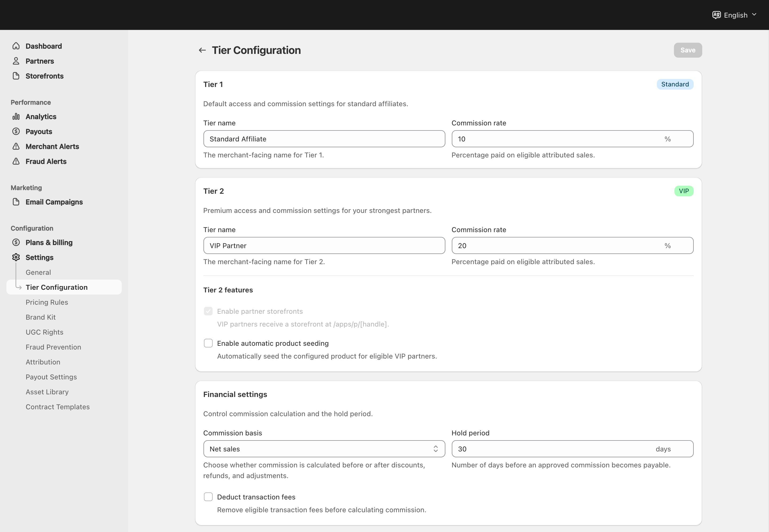Open Contract Templates page

point(58,407)
